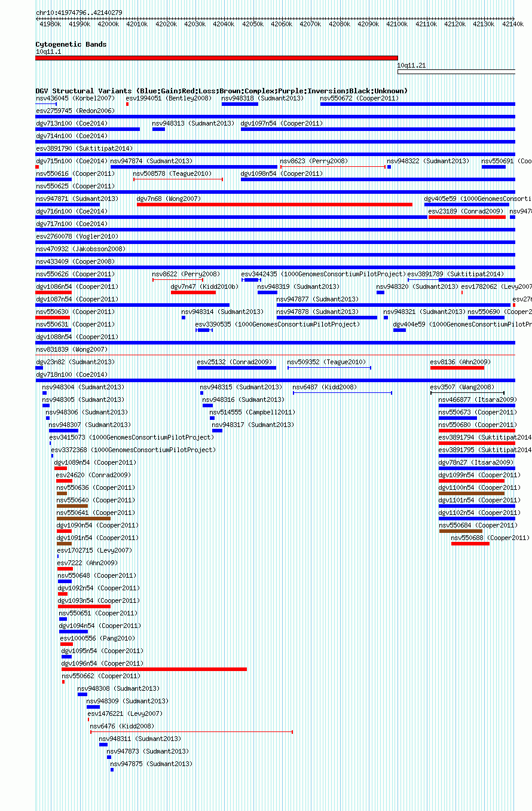Image resolution: width=532 pixels, height=811 pixels.
Task: Click the red 10q11.1 cytogenetic band bar
Action: pos(216,58)
